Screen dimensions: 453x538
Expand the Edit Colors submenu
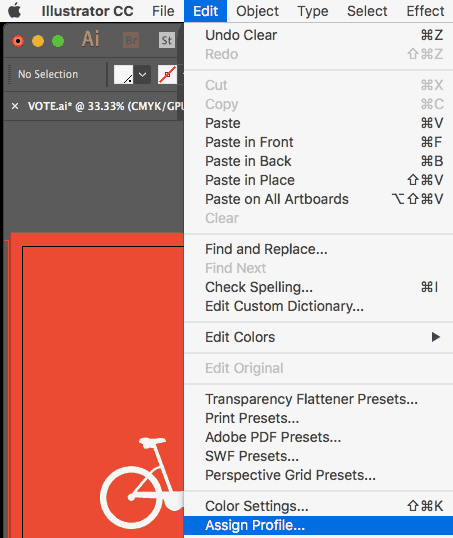(318, 337)
